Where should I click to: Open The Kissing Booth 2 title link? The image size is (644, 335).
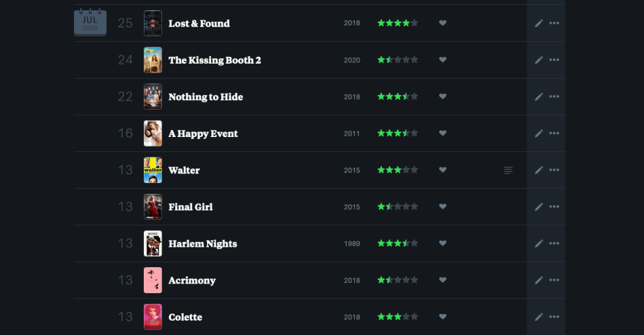tap(214, 60)
